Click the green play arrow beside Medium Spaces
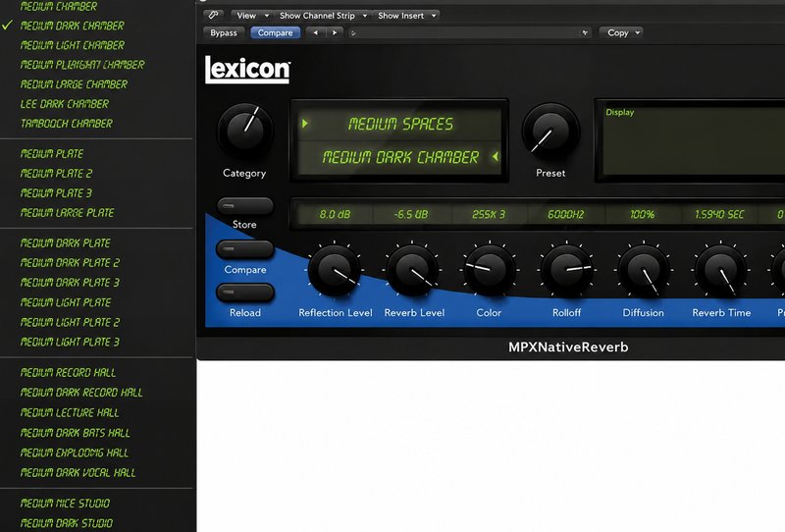 (x=304, y=124)
